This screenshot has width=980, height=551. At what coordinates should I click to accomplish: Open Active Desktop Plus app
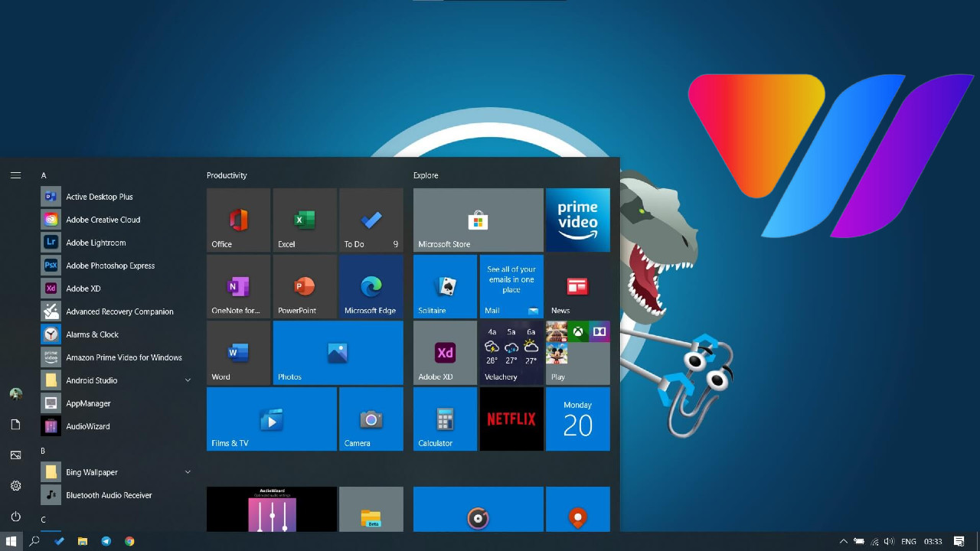[116, 197]
